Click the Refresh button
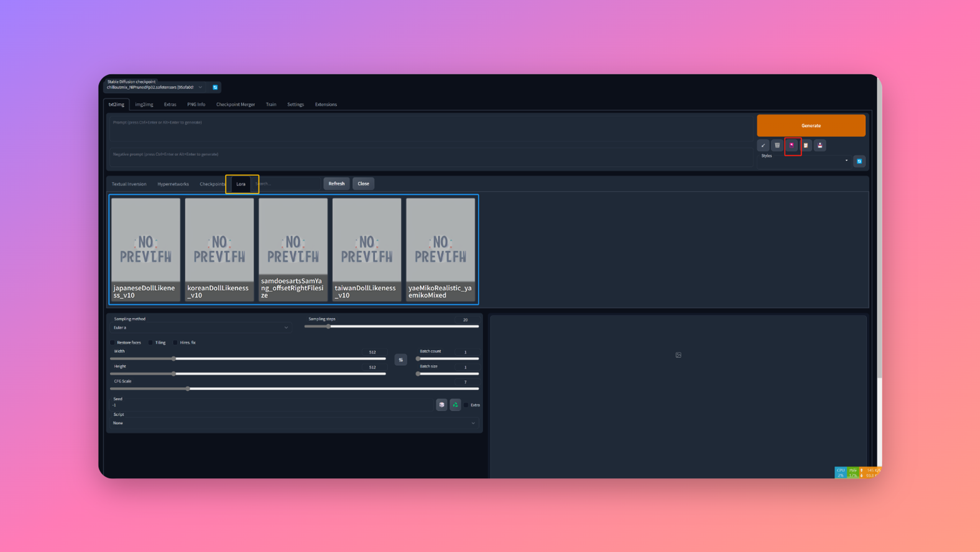The width and height of the screenshot is (980, 552). point(336,184)
